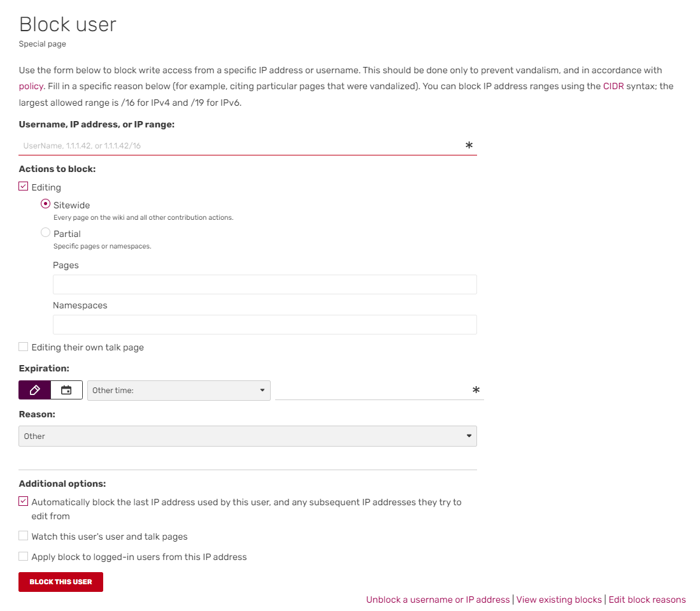Open the policy link
The image size is (700, 611).
click(31, 86)
